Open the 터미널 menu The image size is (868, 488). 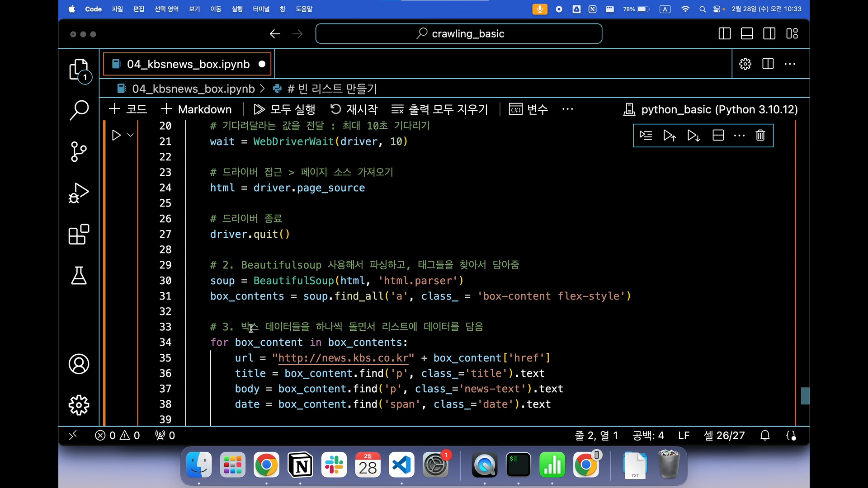(x=261, y=9)
